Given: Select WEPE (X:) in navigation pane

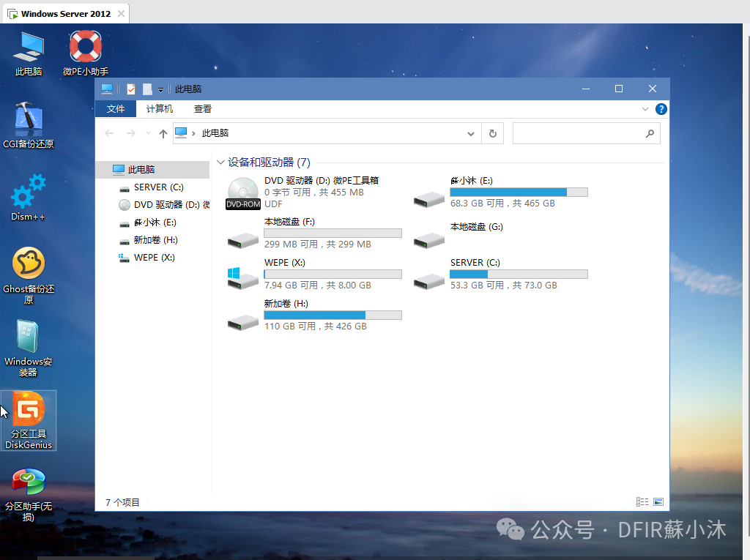Looking at the screenshot, I should (x=153, y=257).
